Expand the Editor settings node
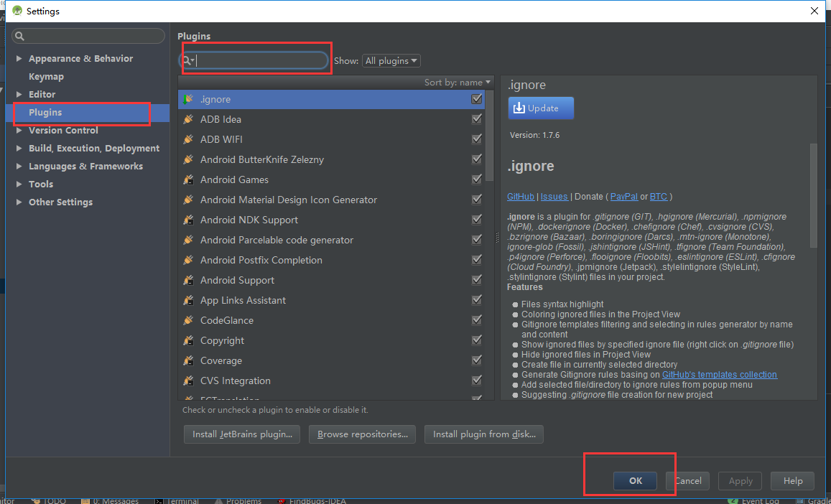This screenshot has height=504, width=831. coord(19,94)
